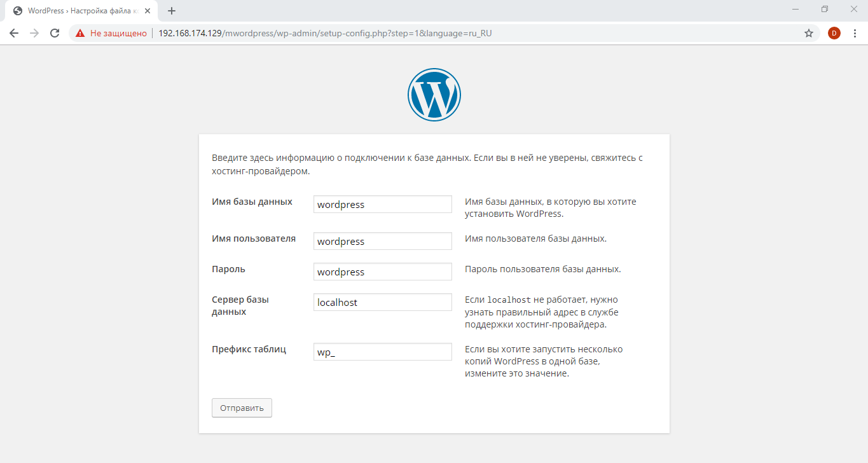The image size is (868, 463).
Task: Click description 'Пароль пользователя базы данных.'
Action: pos(542,269)
